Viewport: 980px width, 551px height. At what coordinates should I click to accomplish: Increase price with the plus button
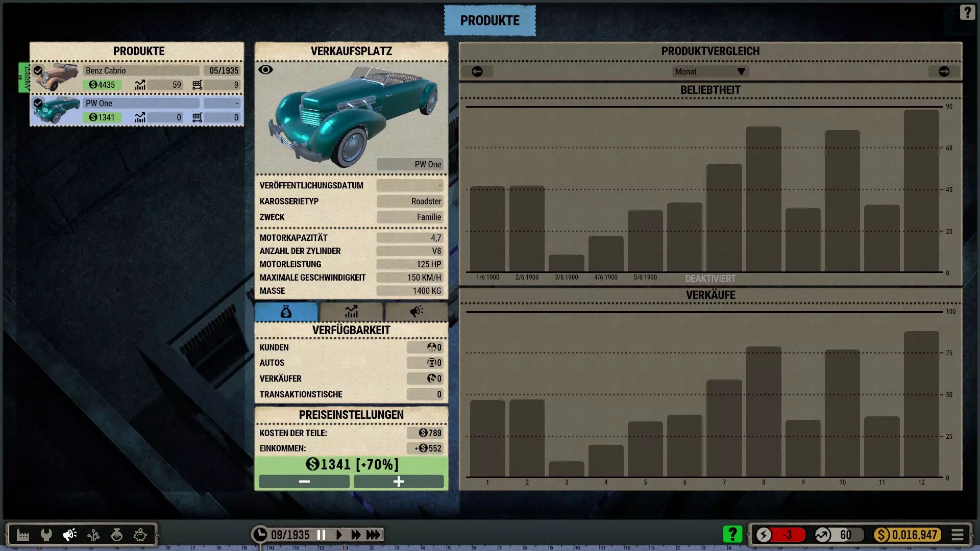399,481
